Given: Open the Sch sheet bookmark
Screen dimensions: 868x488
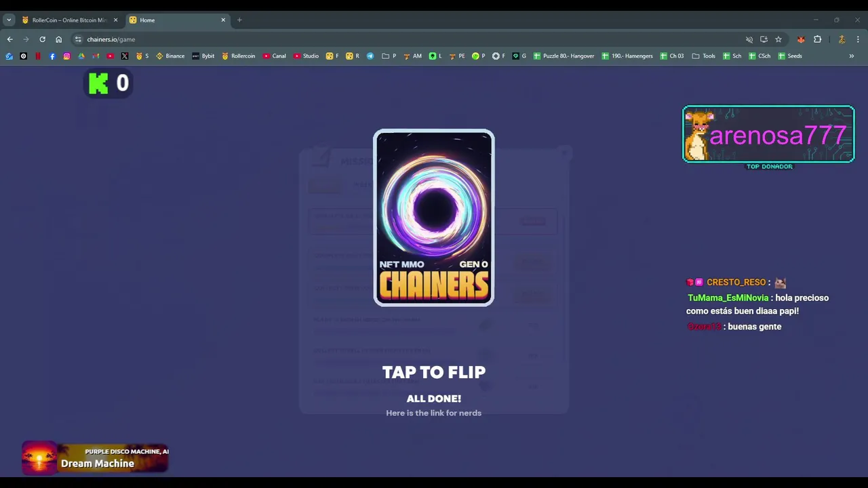Looking at the screenshot, I should coord(732,56).
